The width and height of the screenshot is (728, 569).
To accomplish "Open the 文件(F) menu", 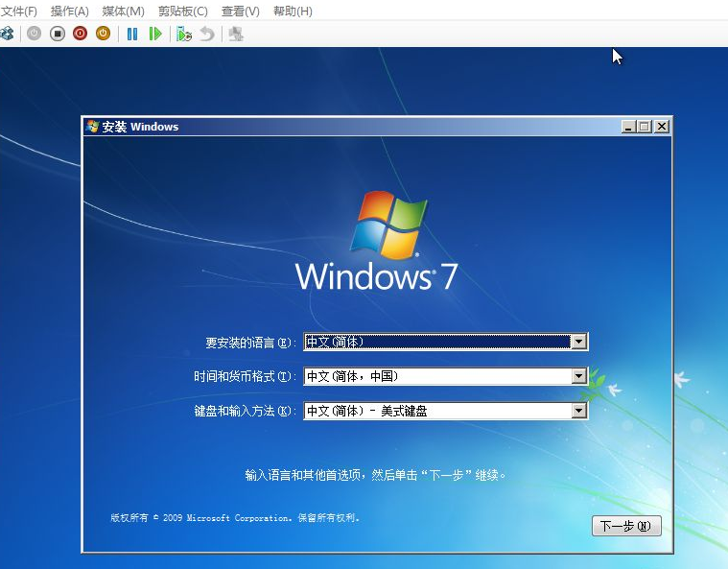I will tap(18, 11).
